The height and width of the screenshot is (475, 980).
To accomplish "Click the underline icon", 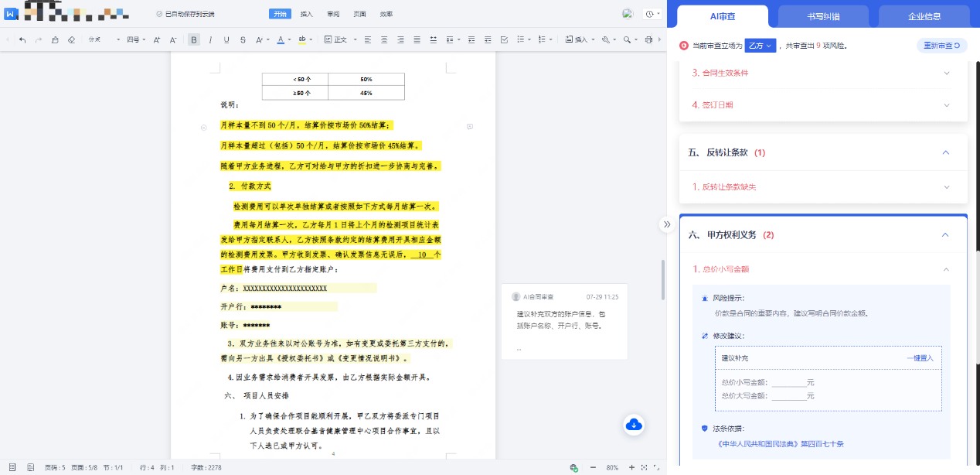I will click(x=226, y=39).
